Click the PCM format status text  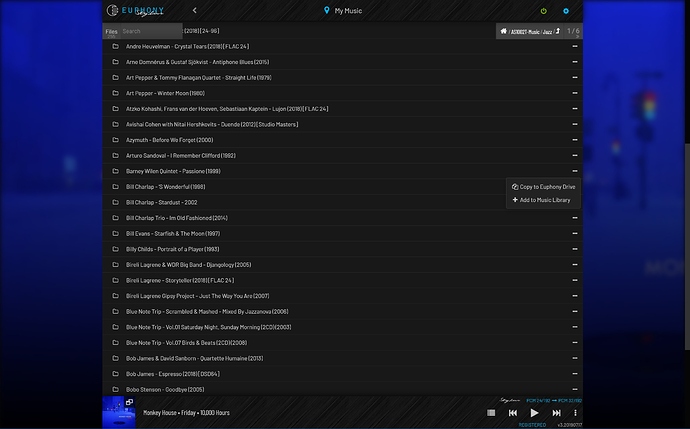click(554, 400)
